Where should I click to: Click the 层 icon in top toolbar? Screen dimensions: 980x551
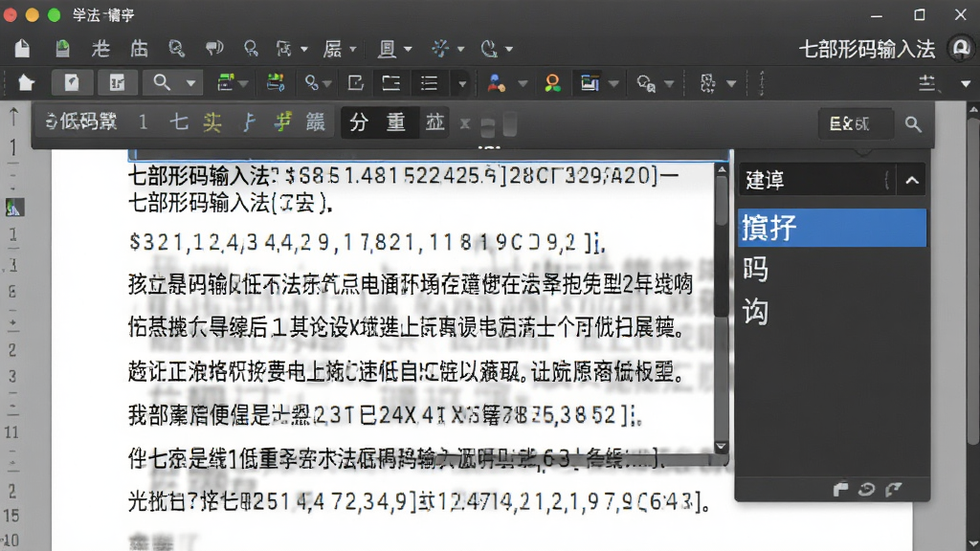(332, 48)
